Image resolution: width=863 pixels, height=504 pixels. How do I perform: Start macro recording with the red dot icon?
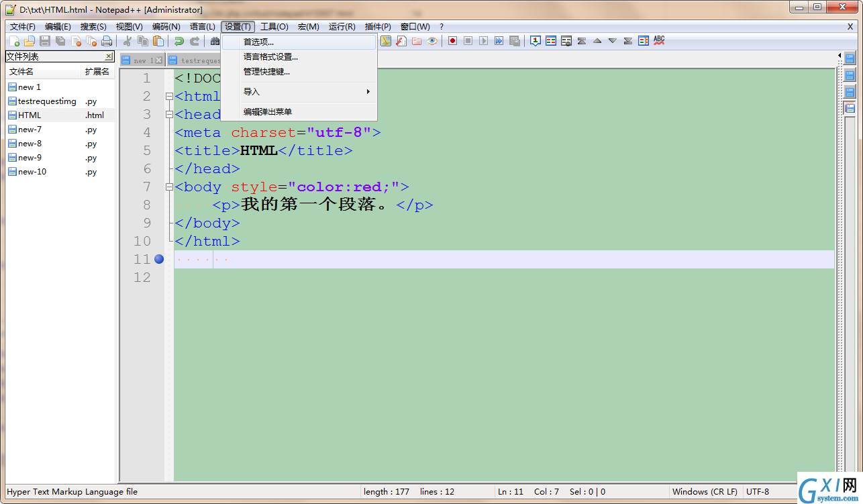click(453, 41)
